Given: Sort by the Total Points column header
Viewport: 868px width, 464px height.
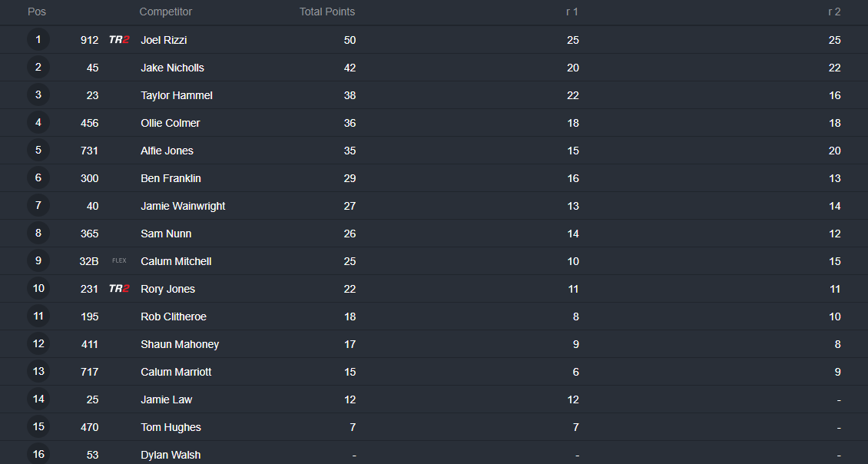Looking at the screenshot, I should click(x=327, y=12).
